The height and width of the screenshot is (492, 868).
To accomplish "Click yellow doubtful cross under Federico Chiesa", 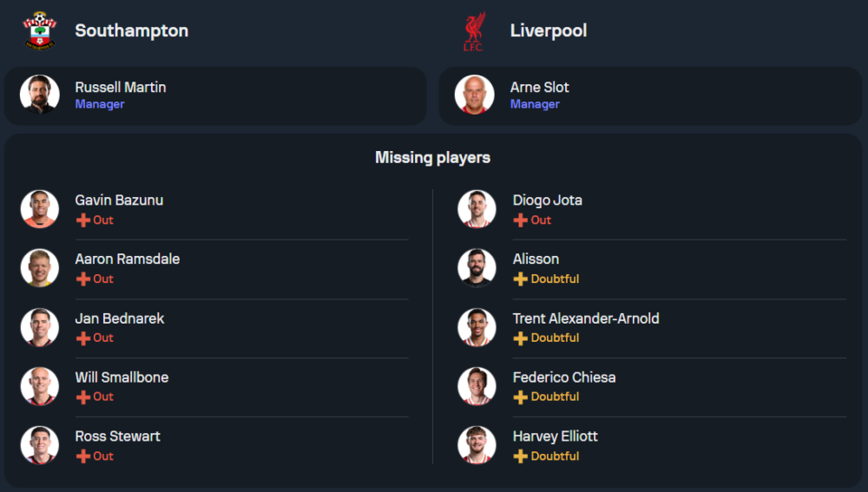I will (x=520, y=397).
